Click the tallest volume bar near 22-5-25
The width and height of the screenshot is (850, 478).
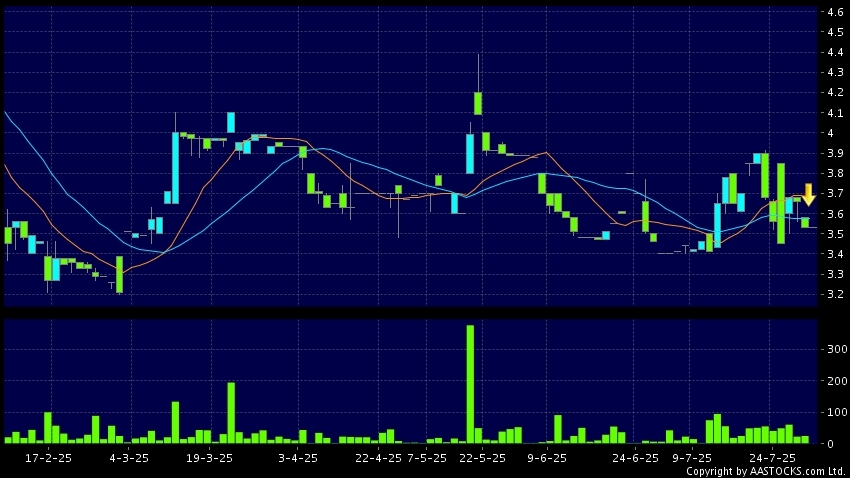click(470, 384)
